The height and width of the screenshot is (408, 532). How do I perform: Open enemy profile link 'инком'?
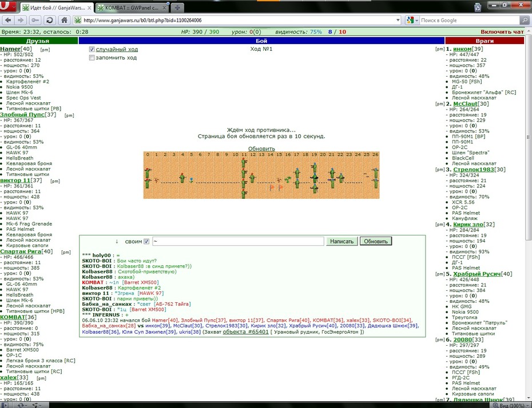(x=462, y=49)
